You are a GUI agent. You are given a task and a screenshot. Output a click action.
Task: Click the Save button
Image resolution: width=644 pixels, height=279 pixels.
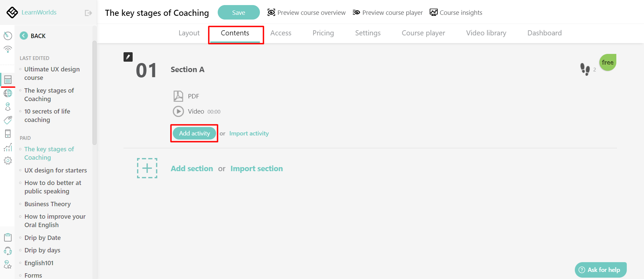239,12
